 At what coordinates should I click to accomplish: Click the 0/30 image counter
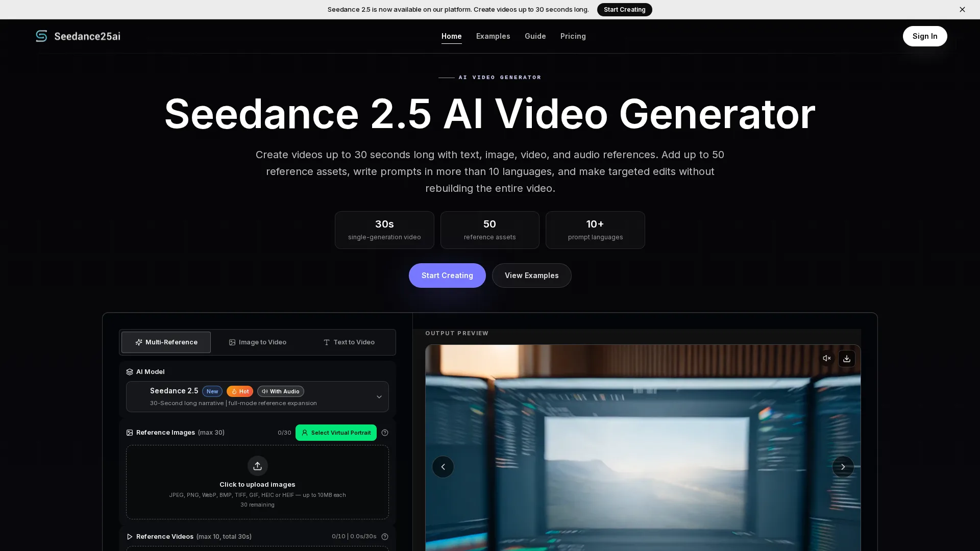click(284, 433)
